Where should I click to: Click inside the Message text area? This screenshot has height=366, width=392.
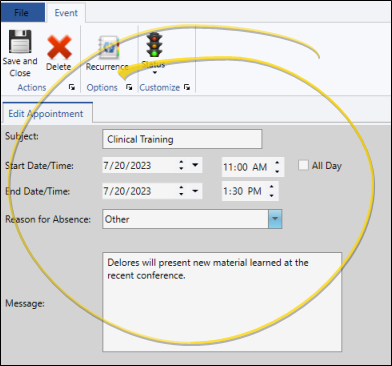pyautogui.click(x=222, y=302)
